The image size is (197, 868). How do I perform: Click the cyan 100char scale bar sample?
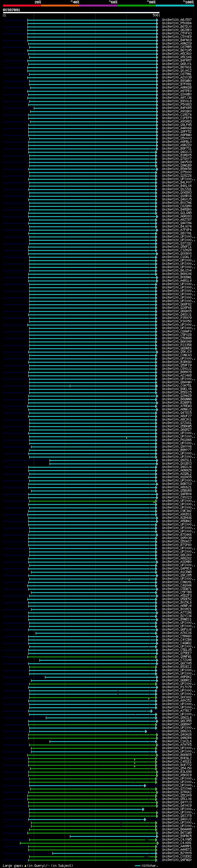pyautogui.click(x=137, y=866)
